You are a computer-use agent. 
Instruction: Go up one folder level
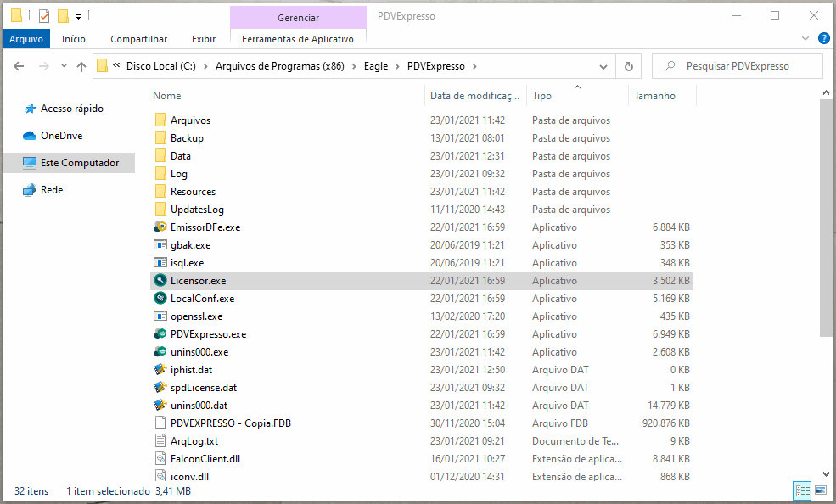(81, 66)
